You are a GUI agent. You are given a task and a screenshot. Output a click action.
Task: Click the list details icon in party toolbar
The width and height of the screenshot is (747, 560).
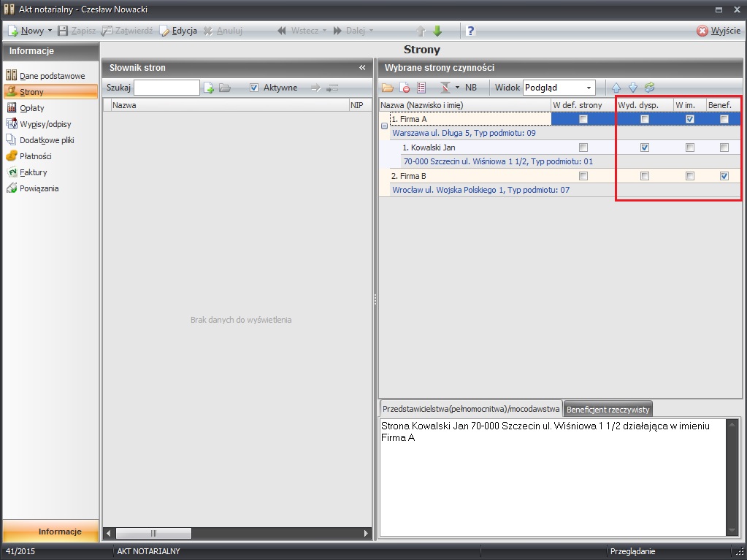pyautogui.click(x=421, y=88)
